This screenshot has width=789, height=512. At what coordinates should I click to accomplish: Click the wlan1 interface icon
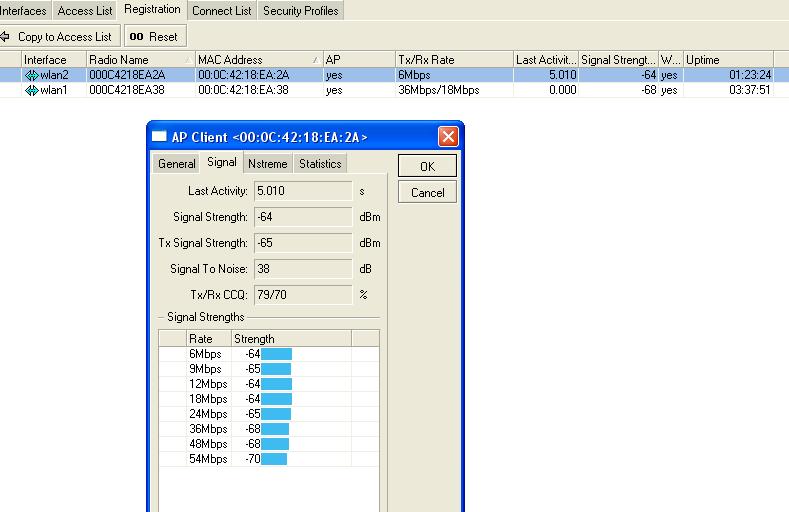pyautogui.click(x=31, y=90)
